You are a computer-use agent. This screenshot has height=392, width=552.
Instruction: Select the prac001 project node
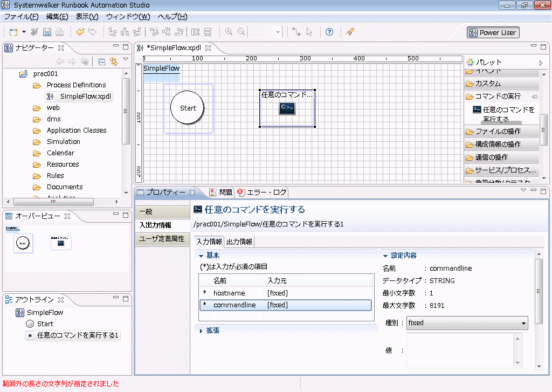click(x=45, y=74)
